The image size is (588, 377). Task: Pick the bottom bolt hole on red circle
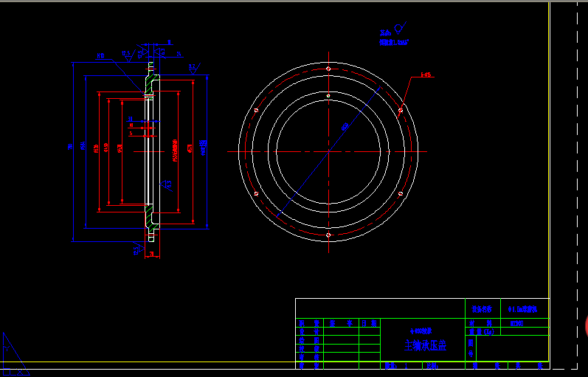coord(328,235)
